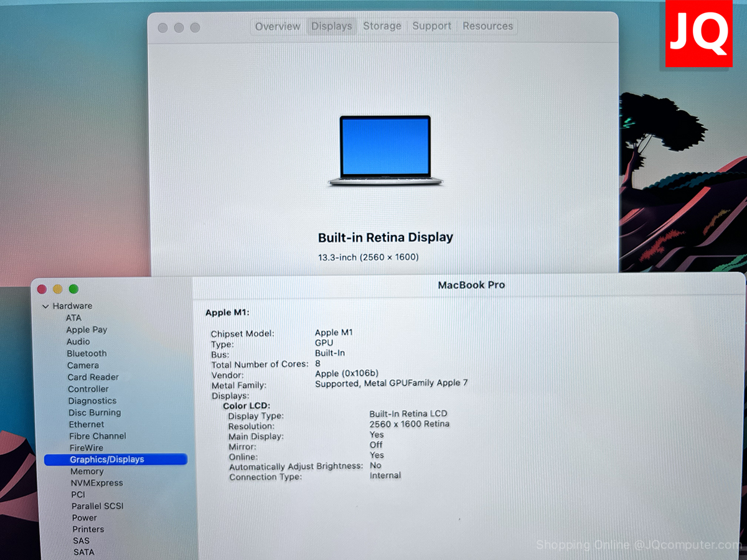Click the Mirror value Off
Screen dimensions: 747x560
tap(376, 445)
